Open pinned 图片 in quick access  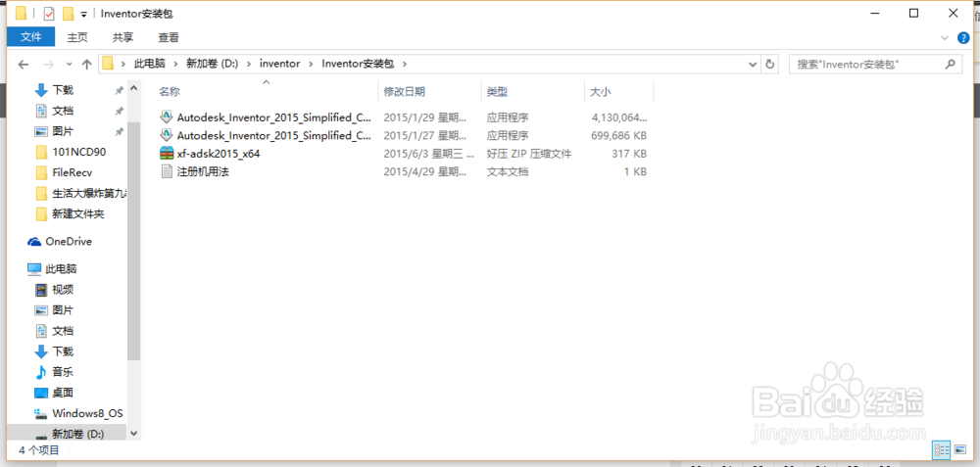(x=63, y=132)
